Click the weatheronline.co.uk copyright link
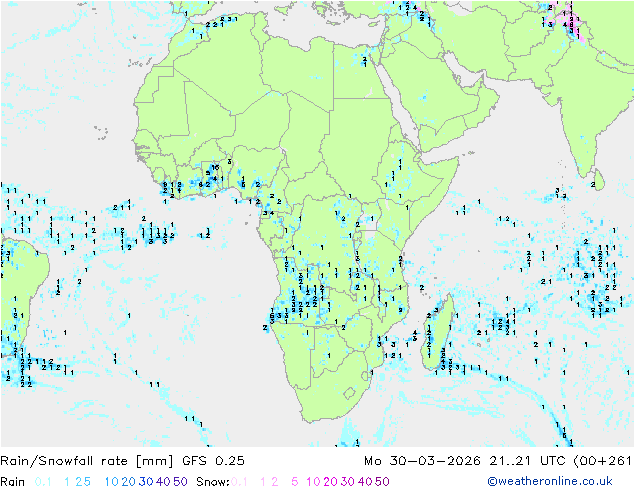This screenshot has width=634, height=490. click(549, 481)
